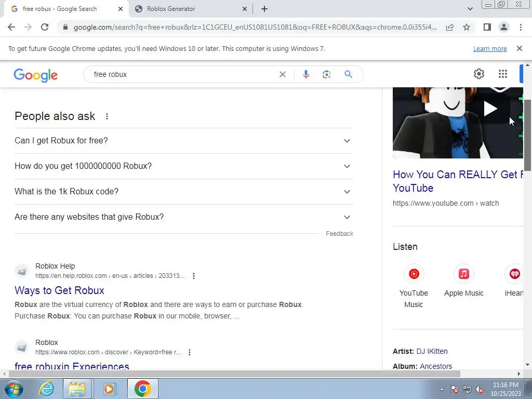Screen dimensions: 532x399
Task: Open the Ways to Get Robux result
Action: 59,290
